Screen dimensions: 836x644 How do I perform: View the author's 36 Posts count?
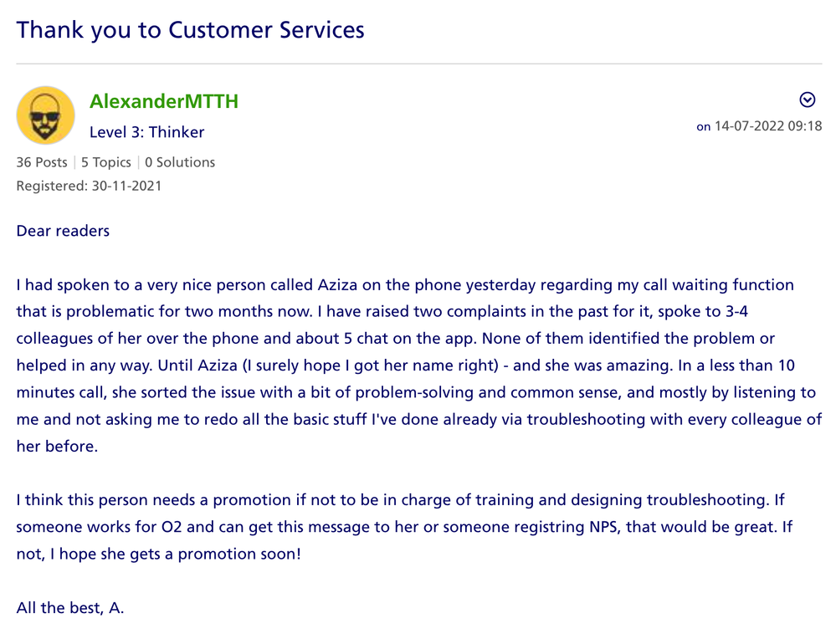42,162
